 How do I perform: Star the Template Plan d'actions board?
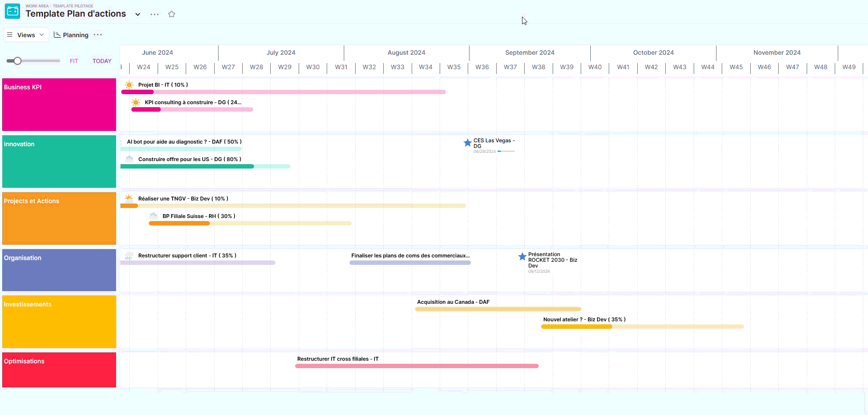tap(172, 14)
